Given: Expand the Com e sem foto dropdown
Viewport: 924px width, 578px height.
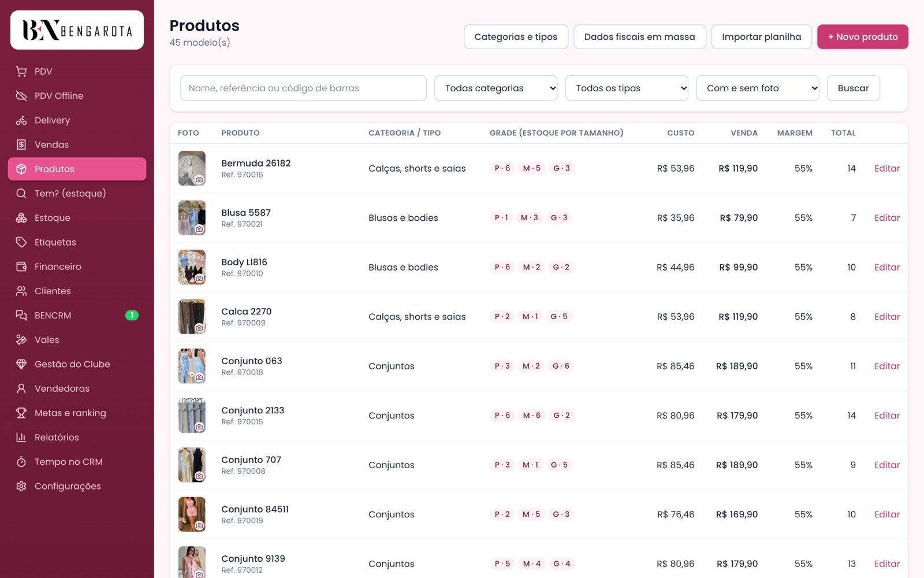Looking at the screenshot, I should click(758, 88).
